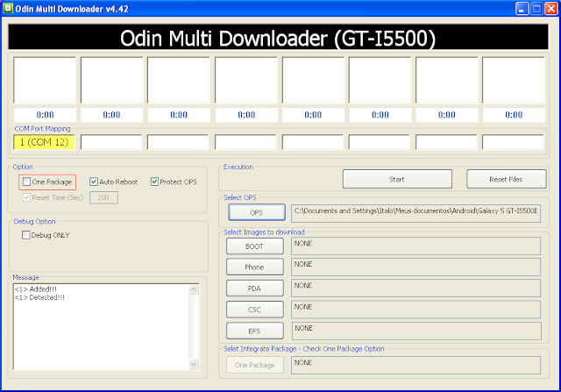Click the first 0:00 timer display
Viewport: 561px width, 392px height.
point(45,115)
